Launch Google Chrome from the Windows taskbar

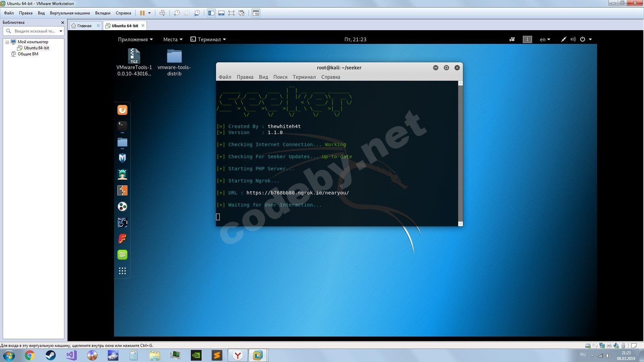[x=30, y=356]
